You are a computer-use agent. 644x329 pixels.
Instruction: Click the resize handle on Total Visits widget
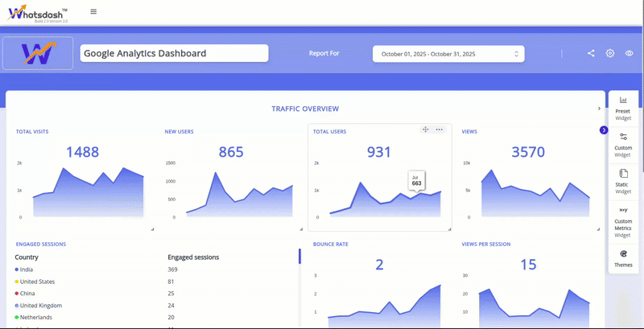151,229
